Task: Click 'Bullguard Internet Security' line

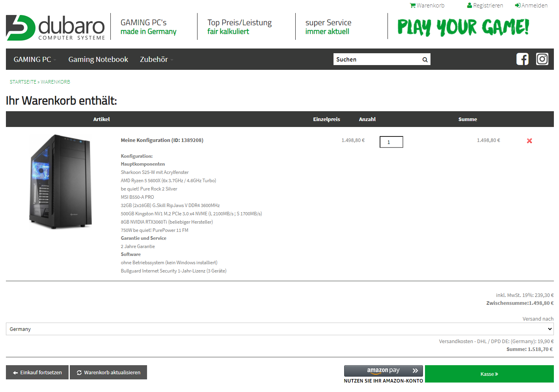Action: tap(173, 271)
